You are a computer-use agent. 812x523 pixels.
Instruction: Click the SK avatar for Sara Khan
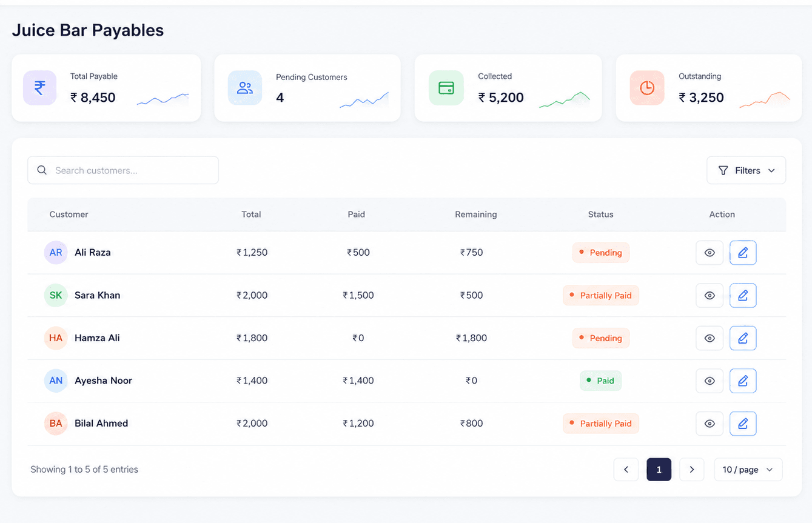click(56, 296)
